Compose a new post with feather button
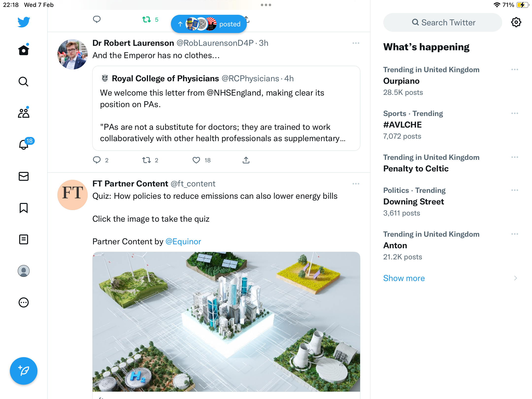 (24, 371)
